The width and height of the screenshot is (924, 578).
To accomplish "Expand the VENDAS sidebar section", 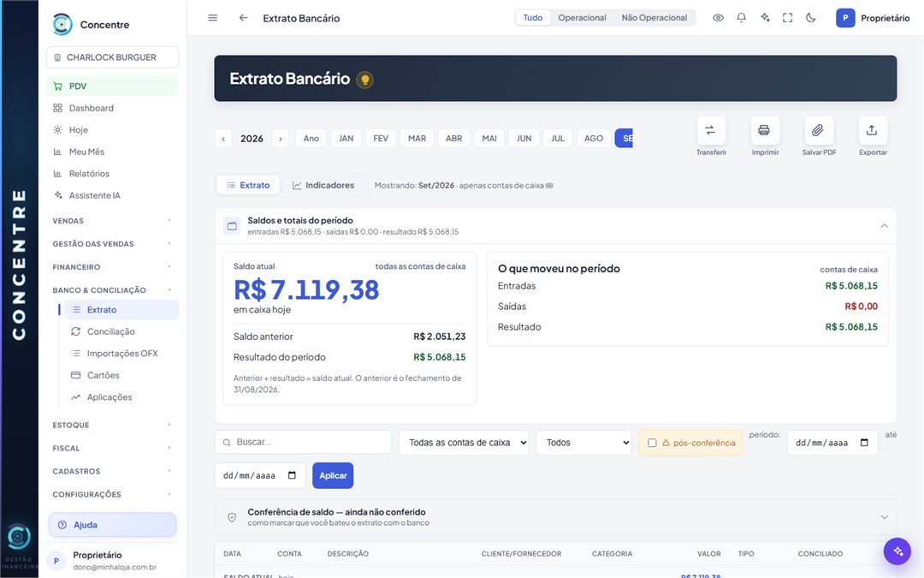I will (113, 221).
